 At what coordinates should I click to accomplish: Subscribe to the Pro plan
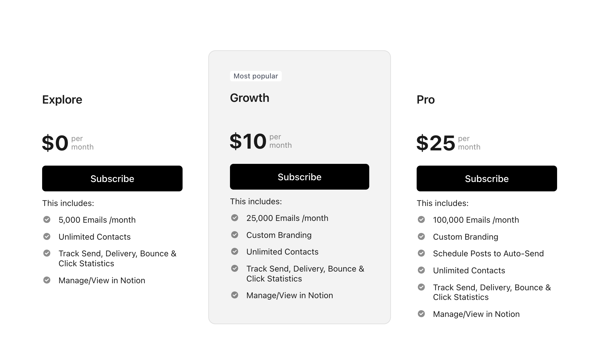487,178
